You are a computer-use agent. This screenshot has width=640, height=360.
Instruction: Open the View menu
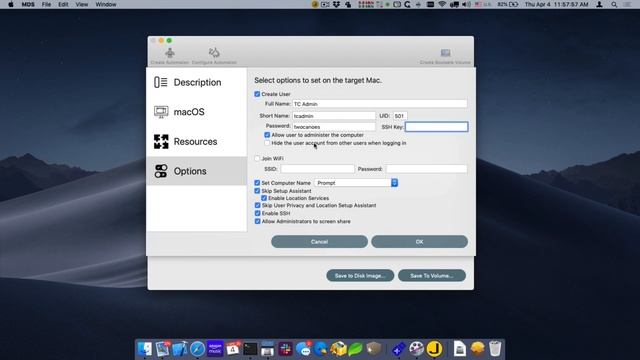(x=82, y=4)
